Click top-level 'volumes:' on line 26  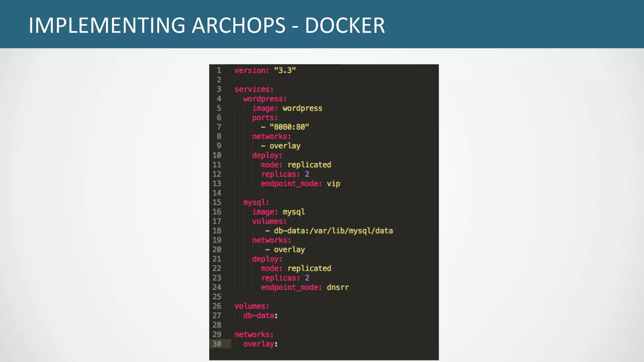252,306
